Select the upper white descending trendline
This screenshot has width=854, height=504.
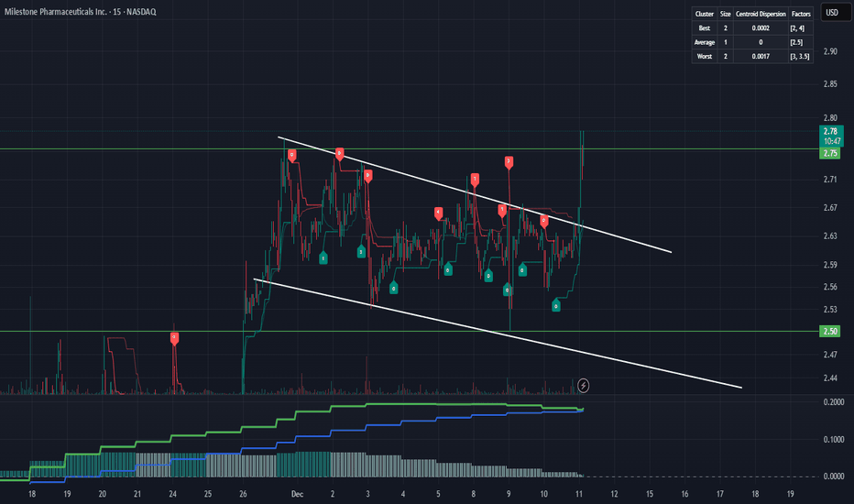coord(474,194)
